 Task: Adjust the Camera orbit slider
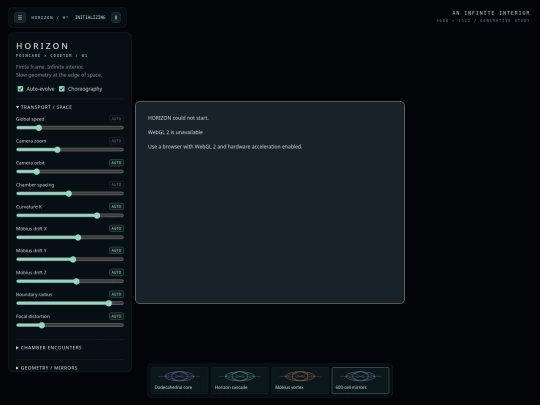pos(70,172)
